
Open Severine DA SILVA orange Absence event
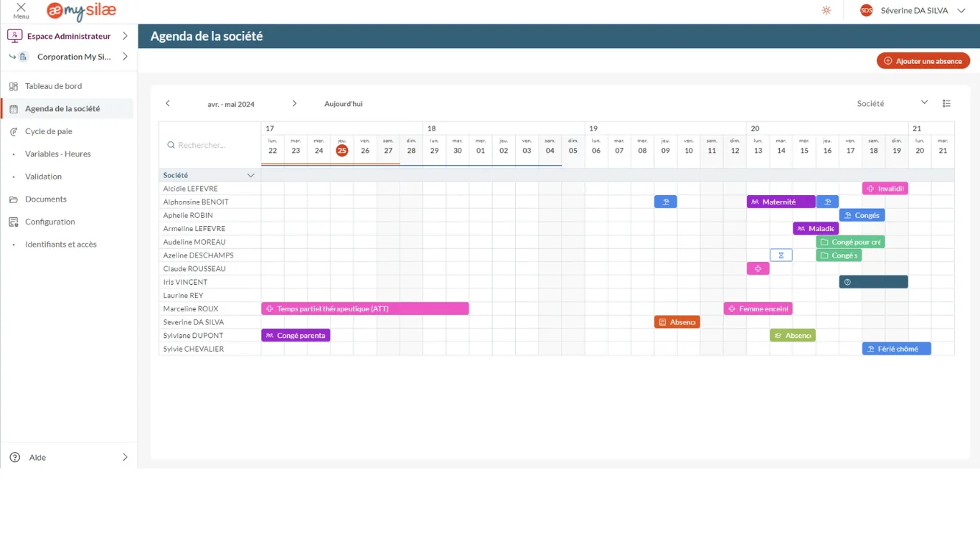(677, 322)
